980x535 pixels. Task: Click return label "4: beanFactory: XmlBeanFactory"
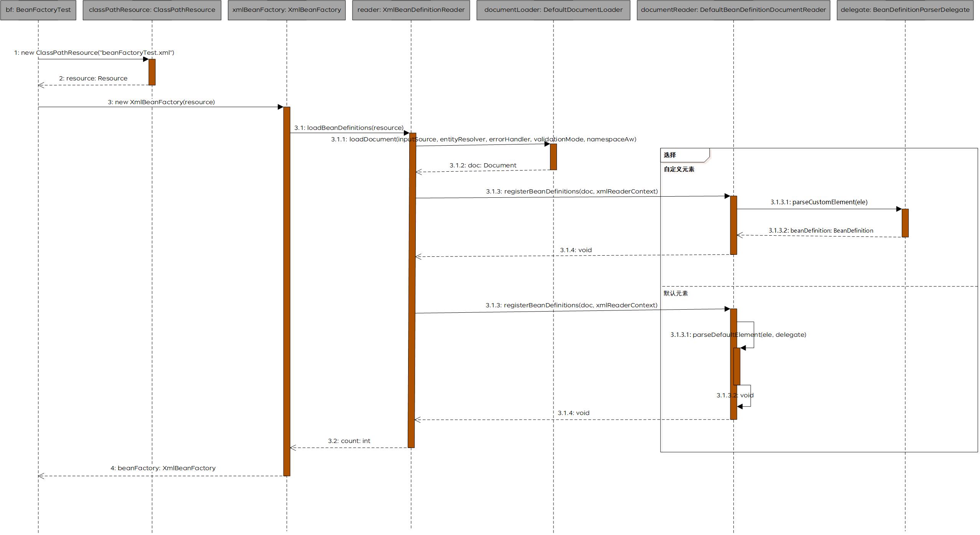163,468
